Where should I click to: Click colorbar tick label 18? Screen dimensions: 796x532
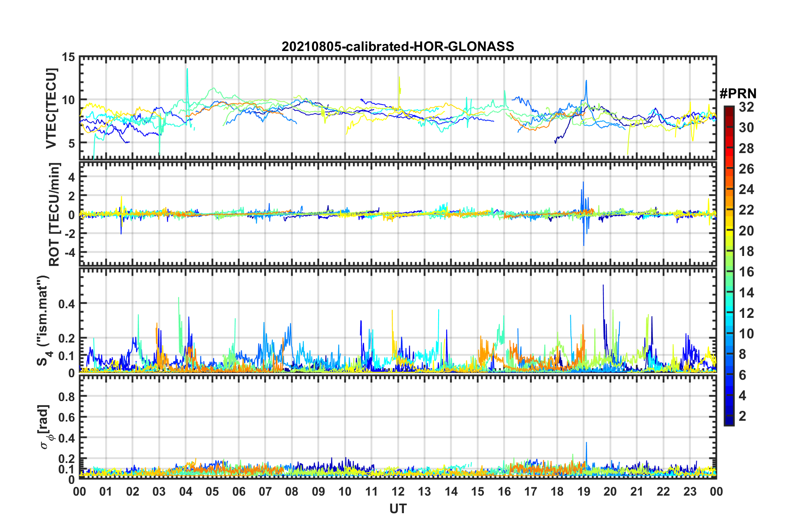(746, 251)
